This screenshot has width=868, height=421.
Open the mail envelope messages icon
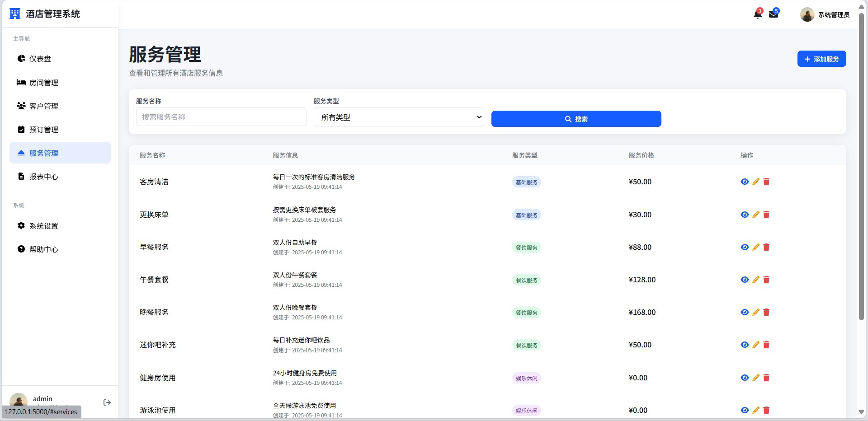point(773,14)
